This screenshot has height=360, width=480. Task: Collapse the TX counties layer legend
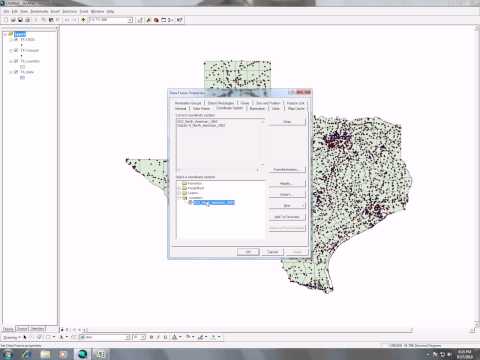[11, 61]
